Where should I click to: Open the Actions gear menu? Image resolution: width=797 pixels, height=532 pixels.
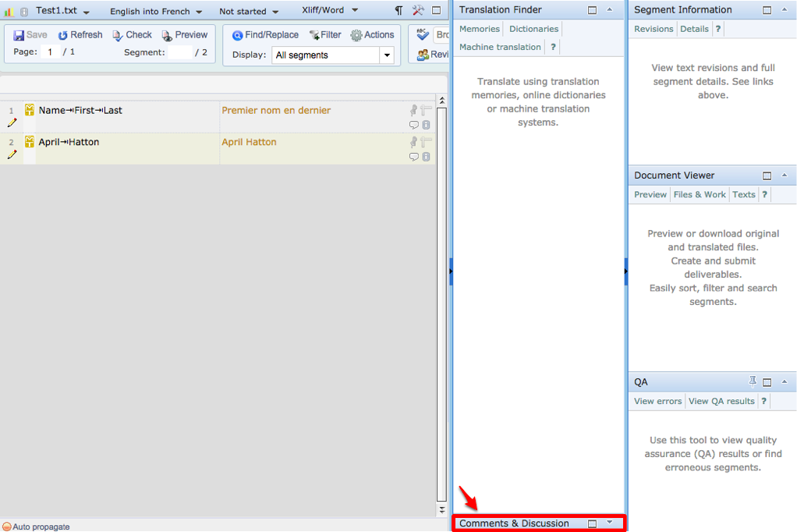372,35
